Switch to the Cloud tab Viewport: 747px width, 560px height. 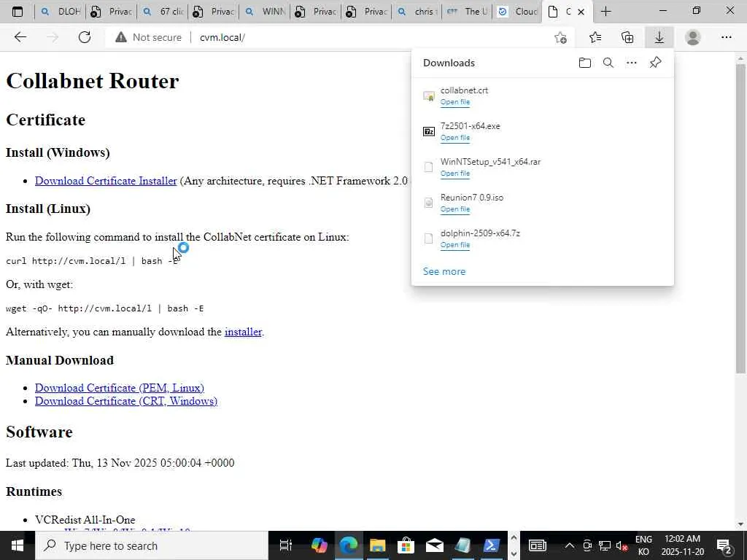[517, 12]
